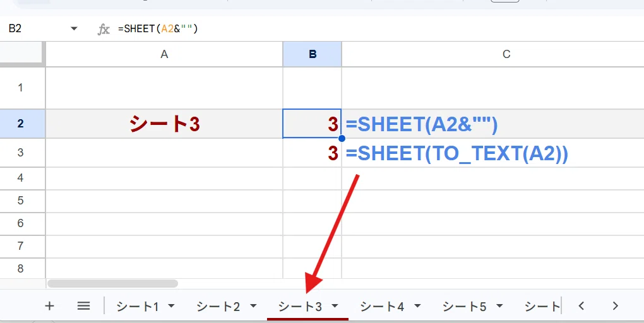The height and width of the screenshot is (323, 644).
Task: Click cell A2 containing シート3
Action: pyautogui.click(x=164, y=124)
